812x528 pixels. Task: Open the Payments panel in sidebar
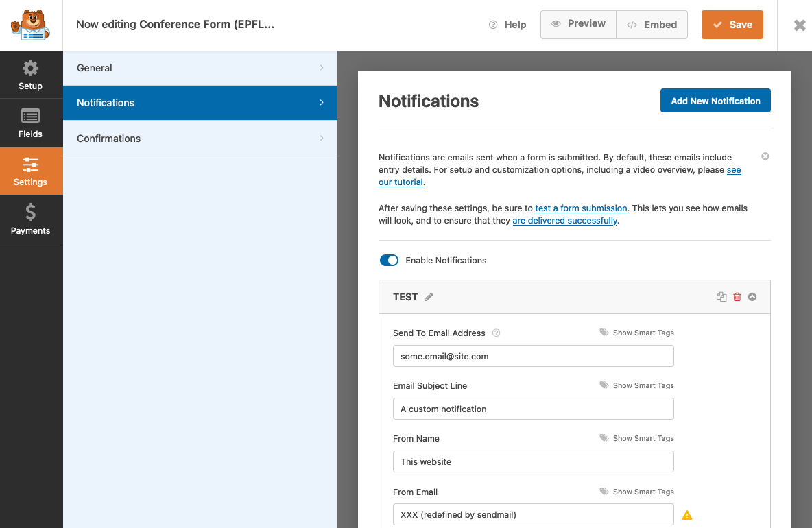[x=31, y=219]
